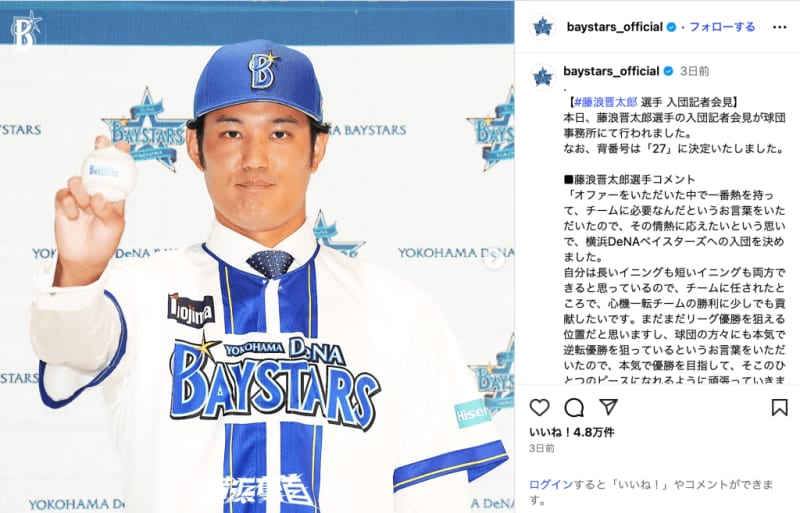Click the 3日前 timestamp under likes
The width and height of the screenshot is (800, 513).
pyautogui.click(x=542, y=448)
